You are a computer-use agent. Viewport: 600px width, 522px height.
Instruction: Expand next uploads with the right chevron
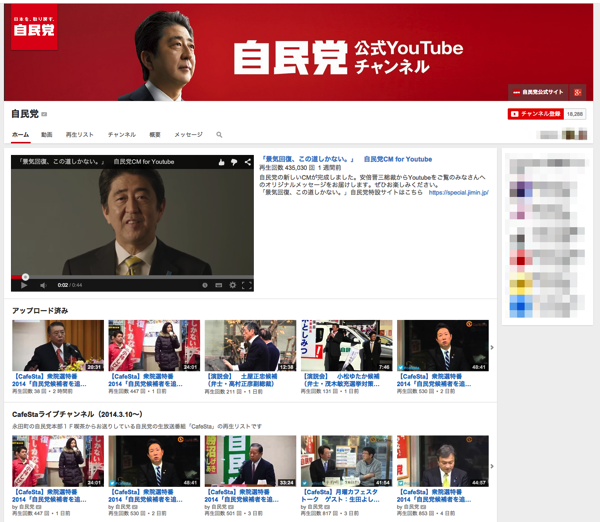[492, 347]
